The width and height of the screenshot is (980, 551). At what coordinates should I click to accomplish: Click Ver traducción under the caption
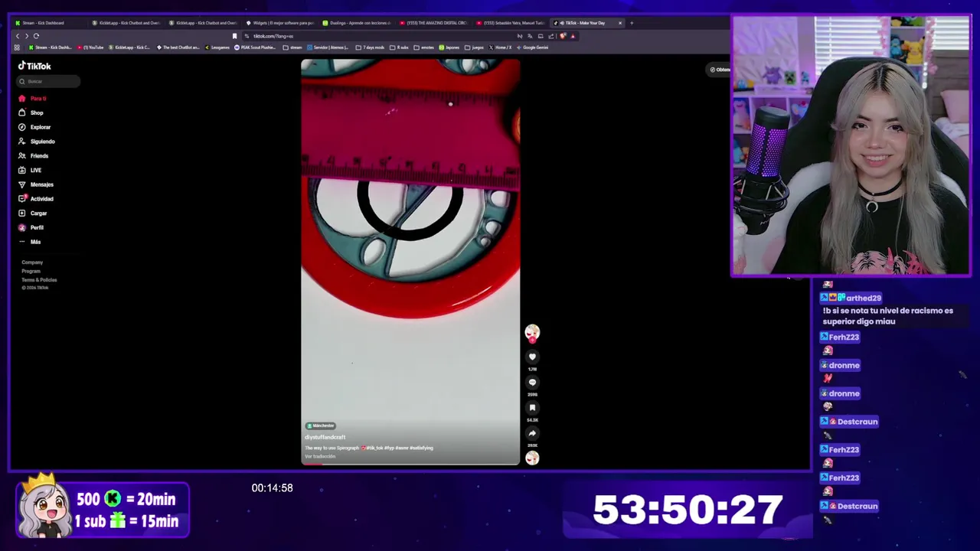click(320, 456)
